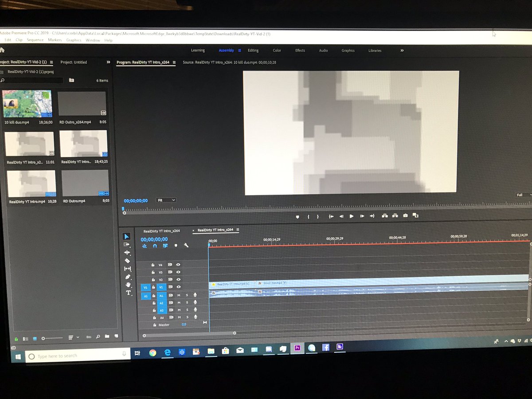Mark In point in Program monitor
532x399 pixels.
point(309,216)
